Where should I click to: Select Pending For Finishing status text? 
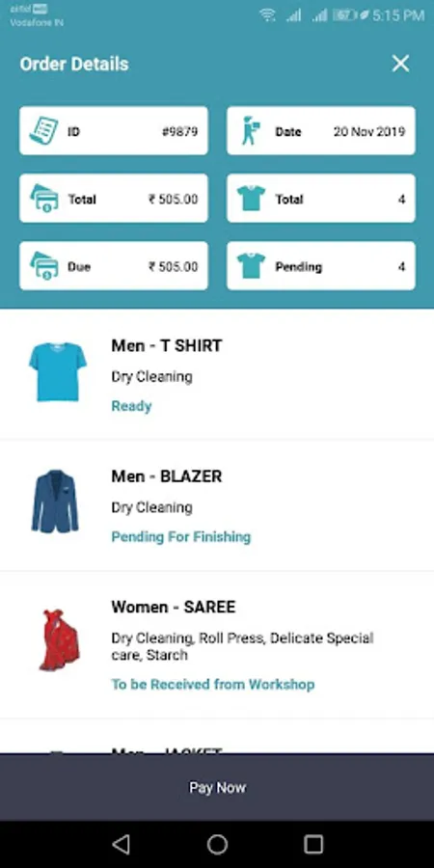pyautogui.click(x=181, y=537)
